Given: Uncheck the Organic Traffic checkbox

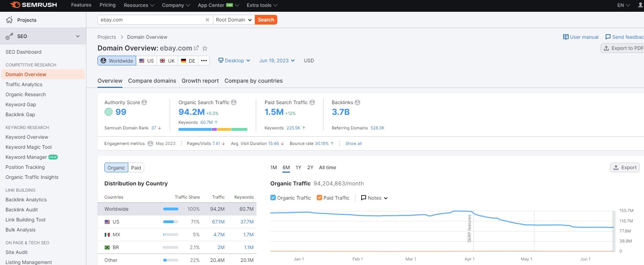Looking at the screenshot, I should click(273, 198).
